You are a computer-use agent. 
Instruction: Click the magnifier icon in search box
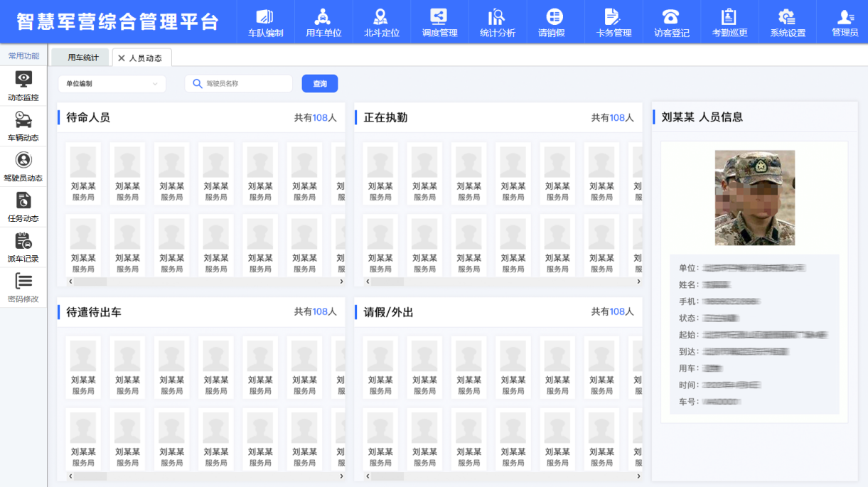[x=198, y=84]
